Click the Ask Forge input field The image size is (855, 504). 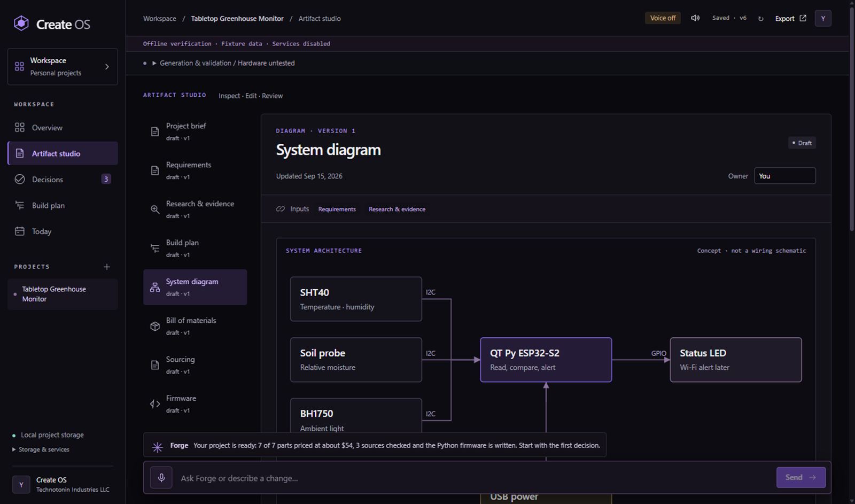click(476, 478)
